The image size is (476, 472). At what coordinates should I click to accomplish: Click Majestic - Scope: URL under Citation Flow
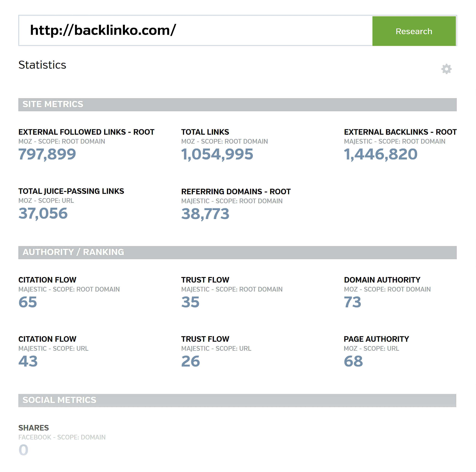click(x=53, y=349)
